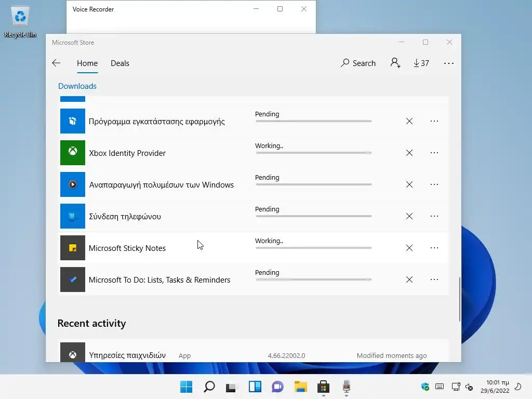This screenshot has height=399, width=532.
Task: Maximize the Voice Recorder window
Action: [x=280, y=9]
